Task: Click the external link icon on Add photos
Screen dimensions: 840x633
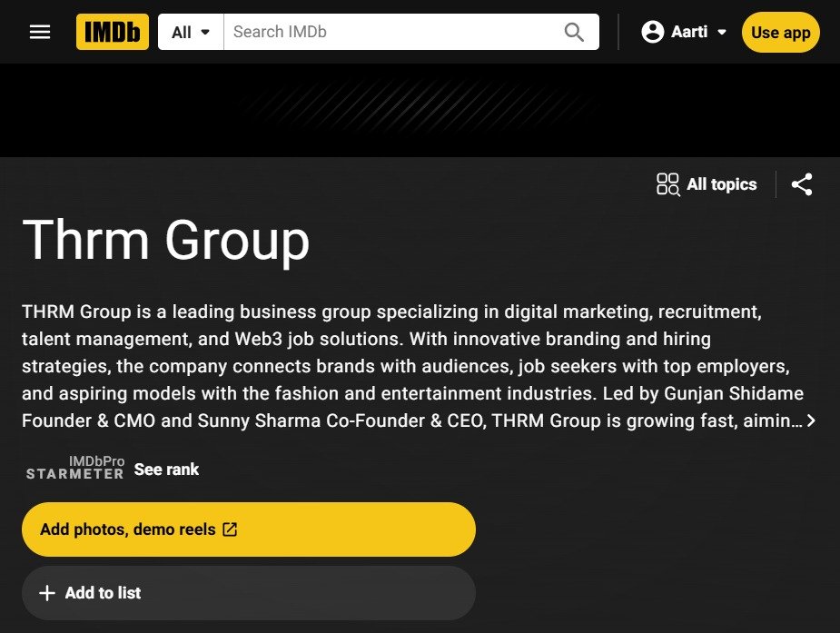Action: [x=231, y=529]
